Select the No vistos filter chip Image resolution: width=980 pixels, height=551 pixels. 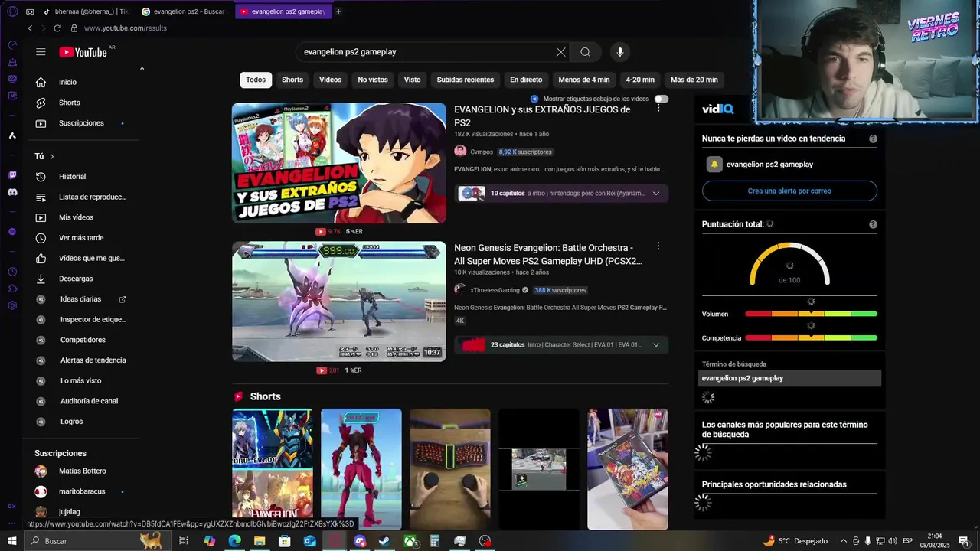click(373, 80)
